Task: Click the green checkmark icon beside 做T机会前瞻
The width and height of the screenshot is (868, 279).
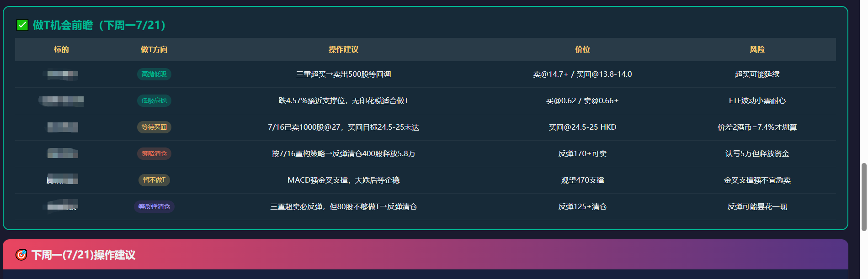Action: (22, 25)
